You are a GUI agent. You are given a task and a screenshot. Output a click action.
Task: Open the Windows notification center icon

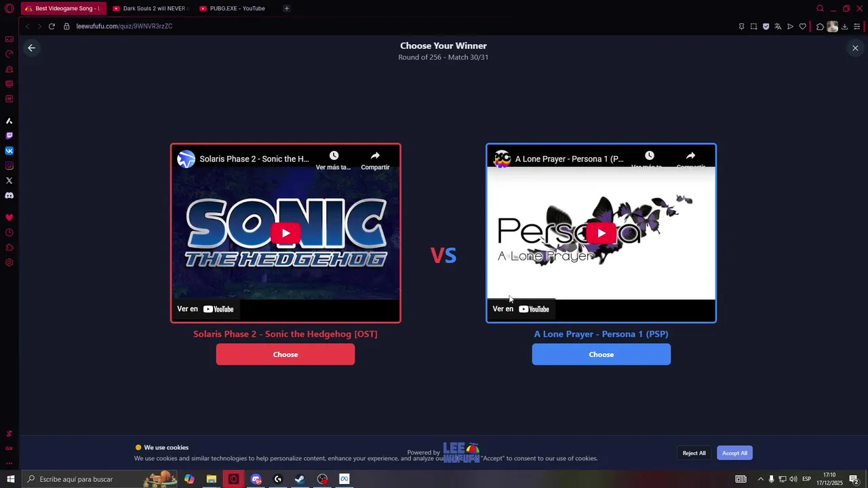854,479
